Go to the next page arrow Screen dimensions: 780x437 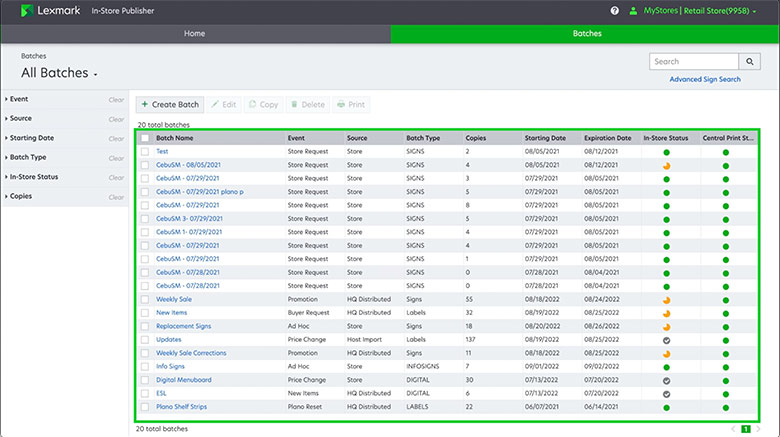[x=760, y=428]
